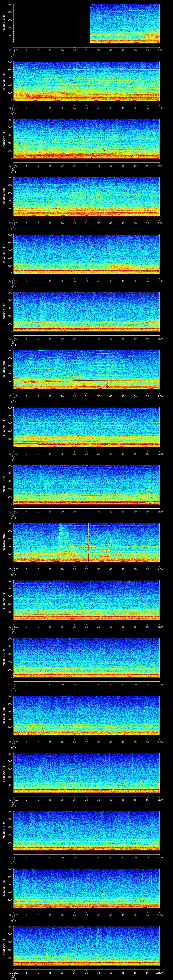Image resolution: width=173 pixels, height=980 pixels.
Task: Click the spectrogram panel starting at 12:04:00
Action: click(87, 24)
